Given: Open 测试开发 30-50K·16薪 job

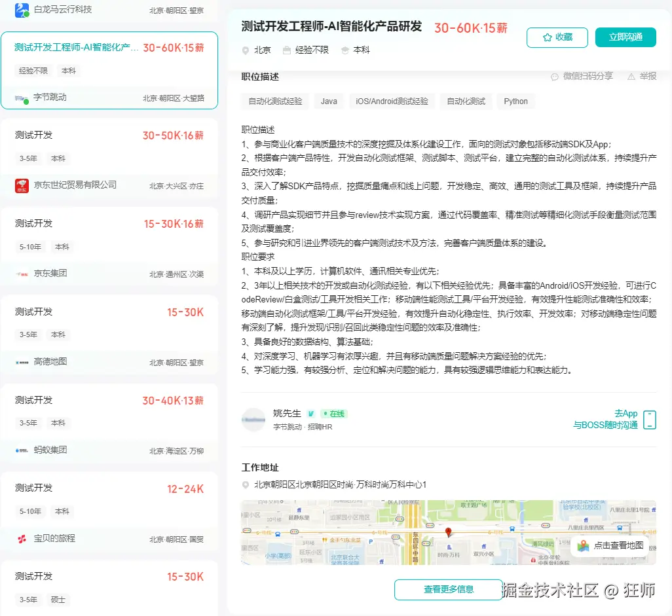Looking at the screenshot, I should click(x=109, y=158).
